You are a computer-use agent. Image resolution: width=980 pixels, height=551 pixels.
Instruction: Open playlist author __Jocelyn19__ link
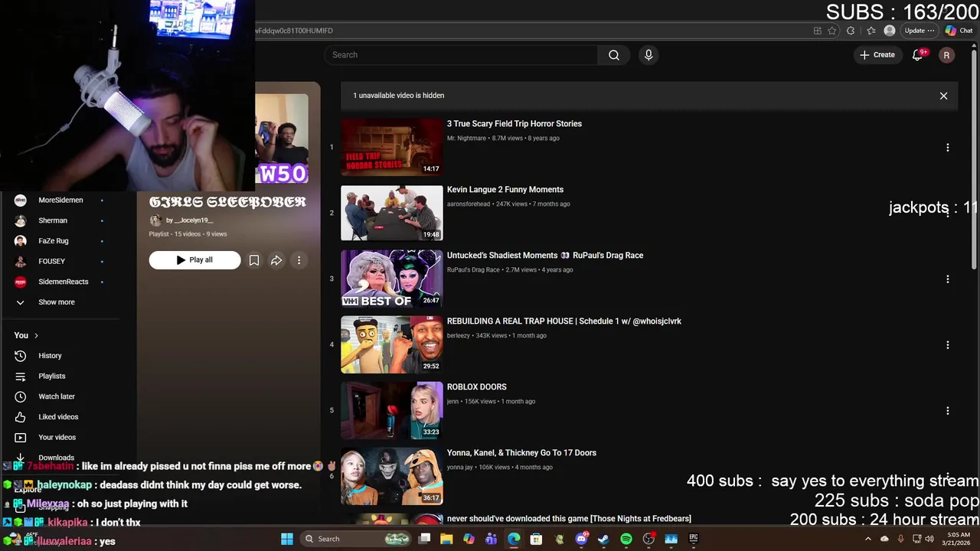(189, 220)
